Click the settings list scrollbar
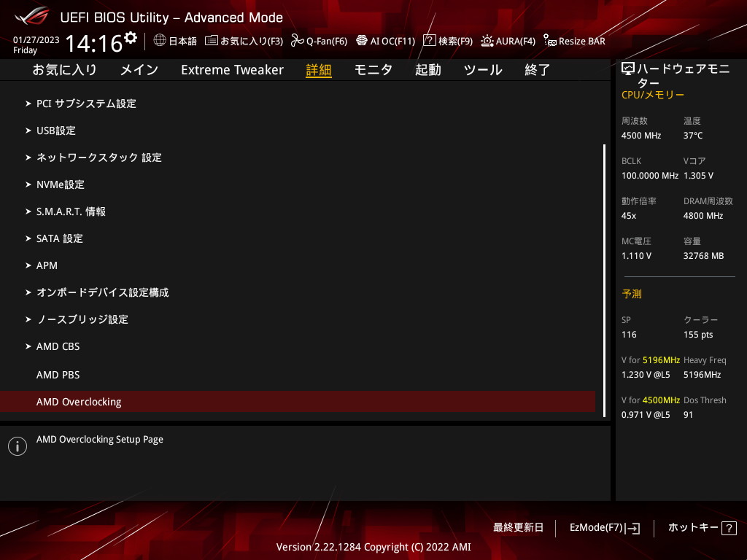The height and width of the screenshot is (560, 747). pyautogui.click(x=604, y=281)
